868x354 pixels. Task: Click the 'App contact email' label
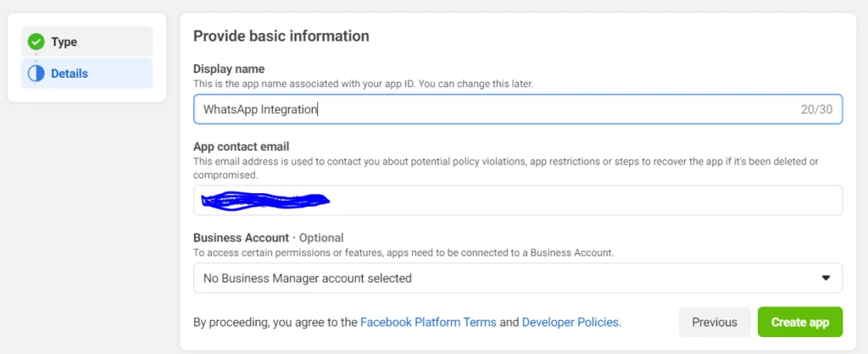(x=242, y=147)
